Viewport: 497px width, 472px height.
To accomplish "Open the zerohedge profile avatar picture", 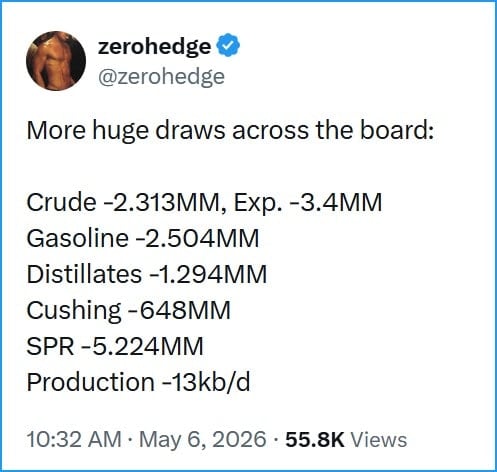I will coord(56,61).
